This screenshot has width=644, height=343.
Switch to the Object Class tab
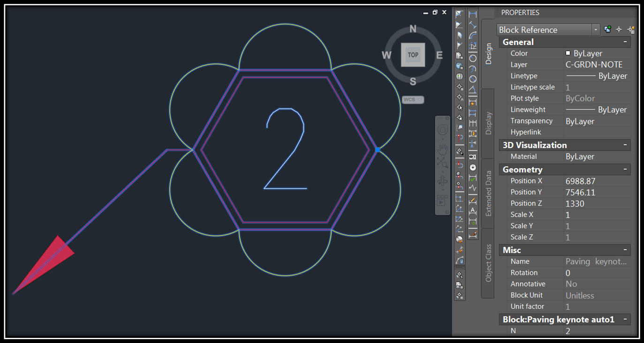488,263
